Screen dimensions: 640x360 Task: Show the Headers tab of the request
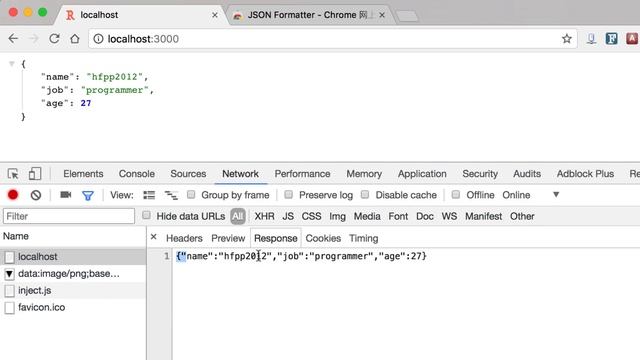tap(184, 238)
